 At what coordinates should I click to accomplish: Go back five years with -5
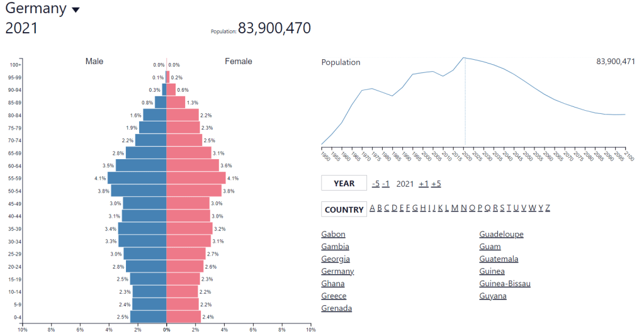click(375, 184)
